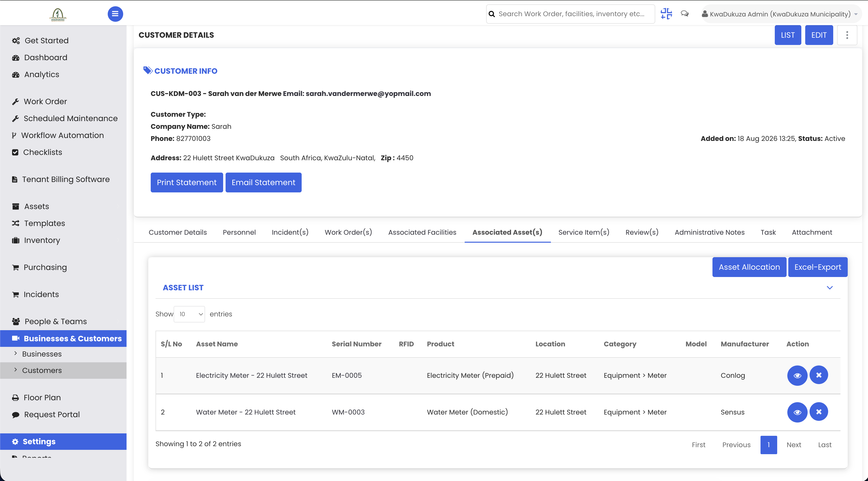Screen dimensions: 868x481
Task: Jump to the First page link
Action: [698, 445]
